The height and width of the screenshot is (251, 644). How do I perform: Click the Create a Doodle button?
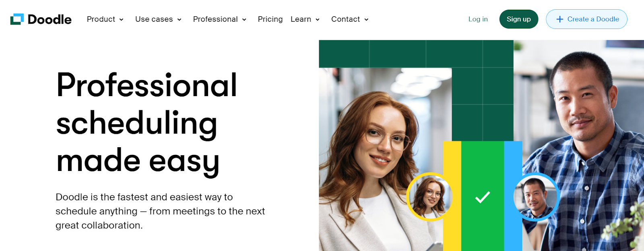coord(586,19)
